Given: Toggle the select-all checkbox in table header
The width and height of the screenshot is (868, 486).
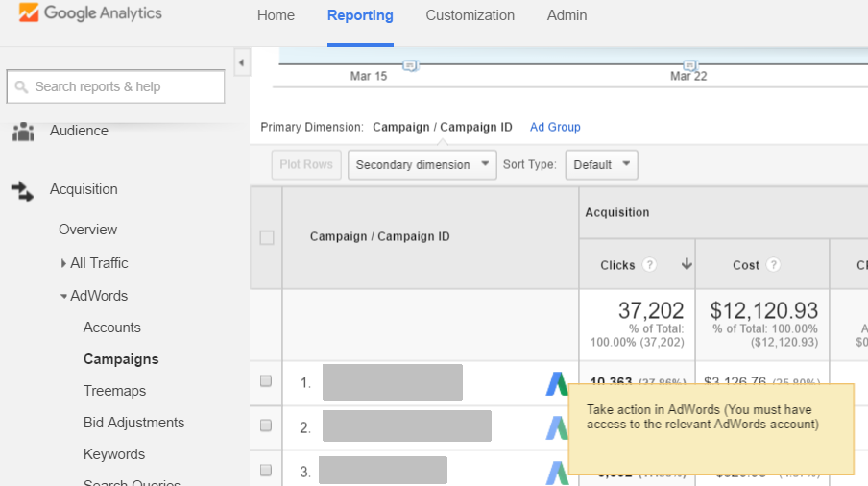Looking at the screenshot, I should (x=267, y=237).
